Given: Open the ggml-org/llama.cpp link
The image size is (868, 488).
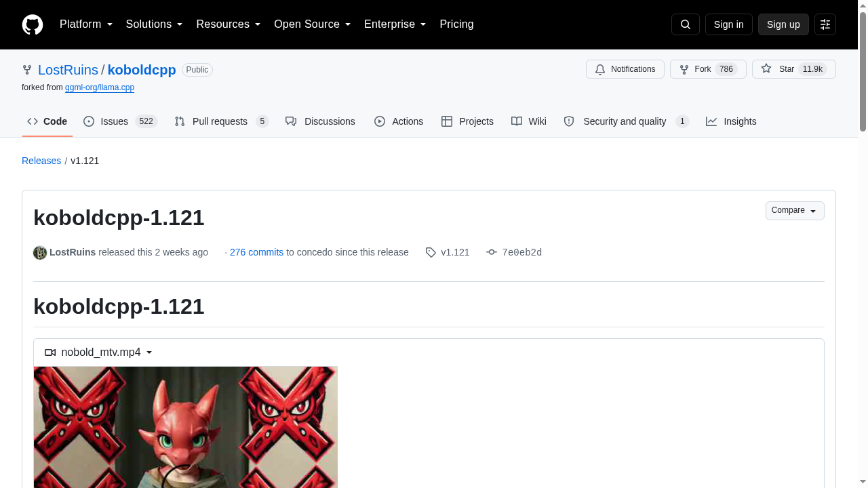Looking at the screenshot, I should (x=100, y=87).
